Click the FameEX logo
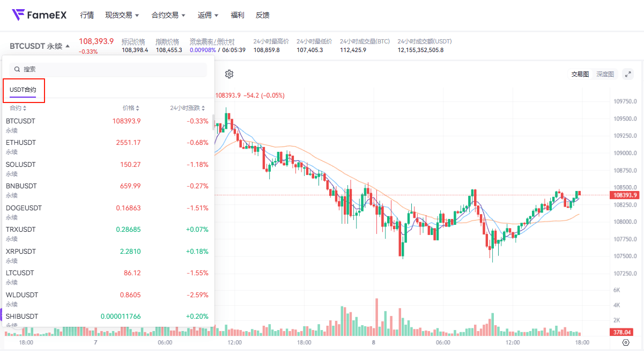This screenshot has width=644, height=352. pyautogui.click(x=39, y=15)
